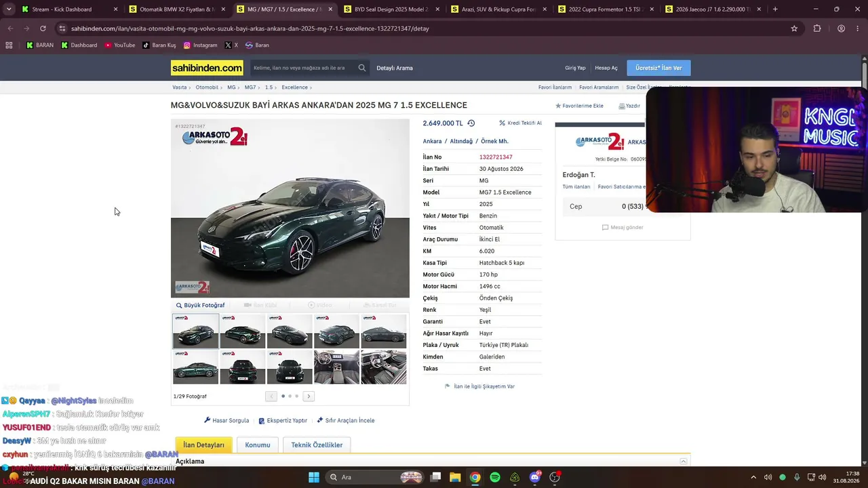The width and height of the screenshot is (868, 488).
Task: Click Ekspertiz Yaptır link
Action: click(283, 421)
